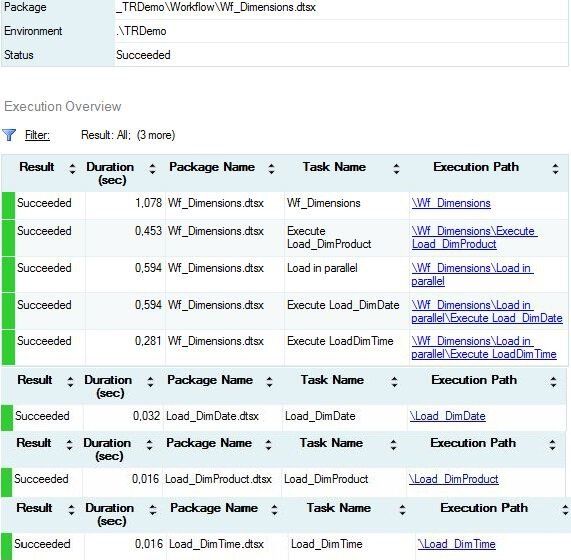The height and width of the screenshot is (560, 571).
Task: Sort first table by Execution Path arrows
Action: pos(555,169)
